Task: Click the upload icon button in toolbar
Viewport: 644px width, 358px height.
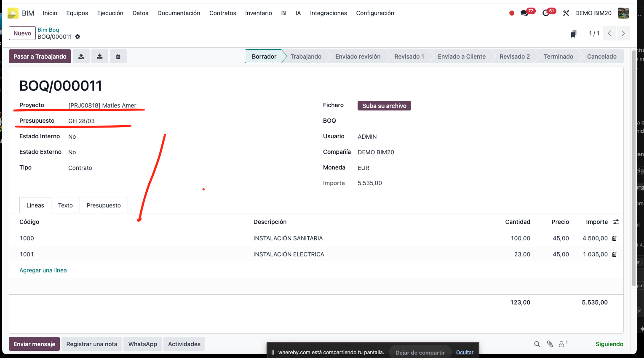Action: click(81, 57)
